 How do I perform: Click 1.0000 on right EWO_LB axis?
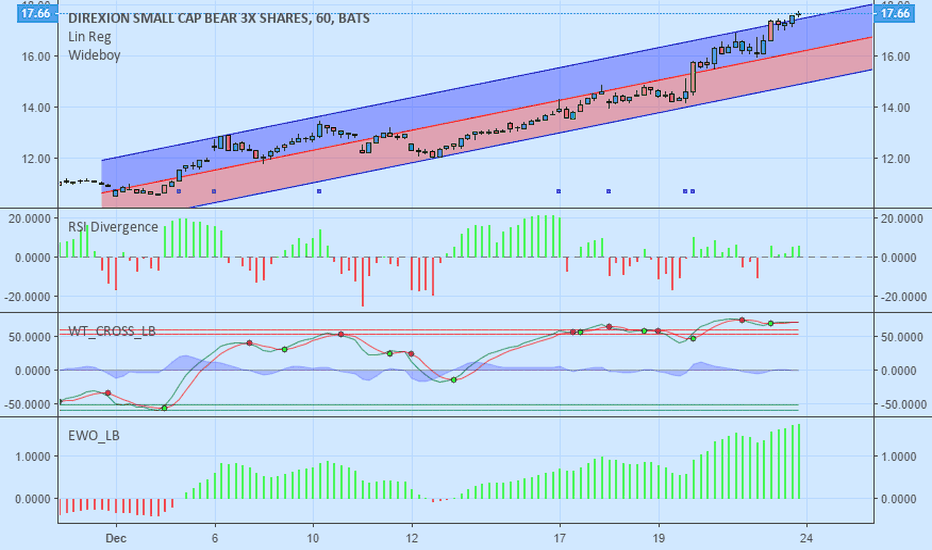[899, 457]
